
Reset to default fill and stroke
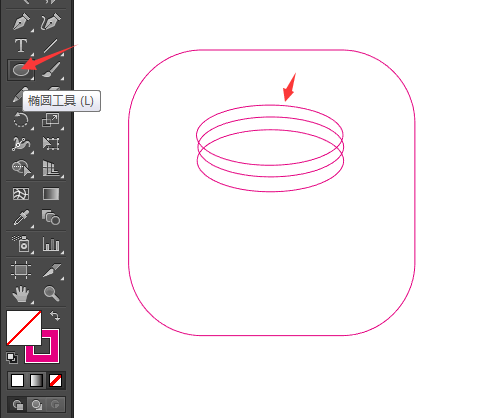(12, 358)
